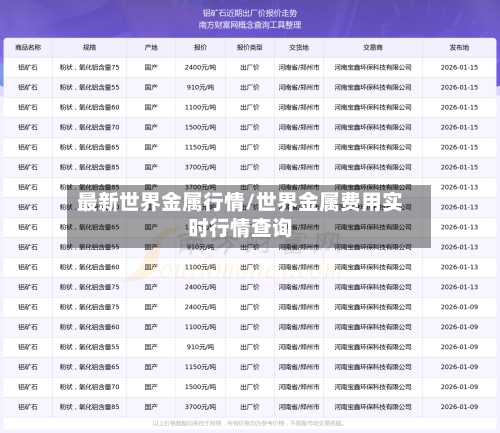This screenshot has width=500, height=433.
Task: Click "1100元/吨" in the 2026-01-09 row
Action: (x=200, y=327)
